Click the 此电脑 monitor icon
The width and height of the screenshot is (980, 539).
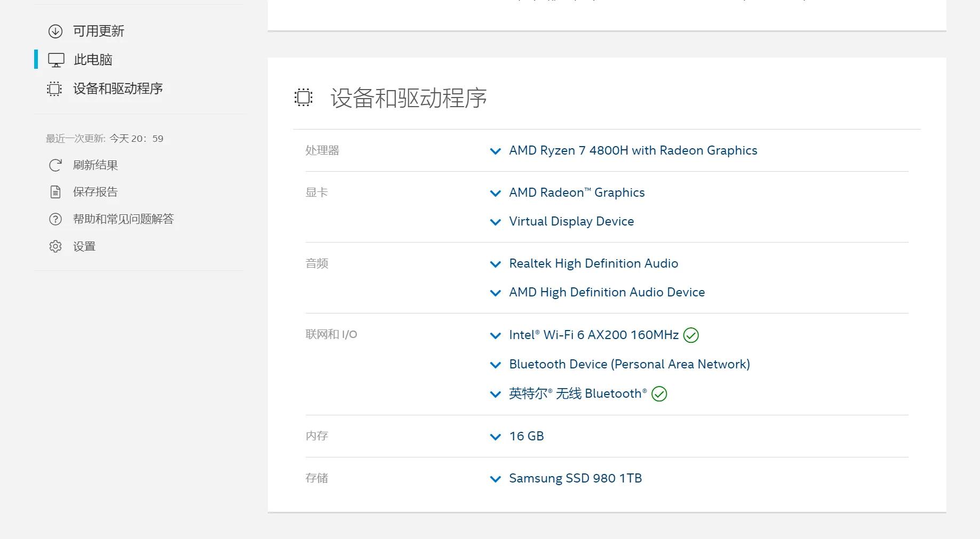point(55,60)
